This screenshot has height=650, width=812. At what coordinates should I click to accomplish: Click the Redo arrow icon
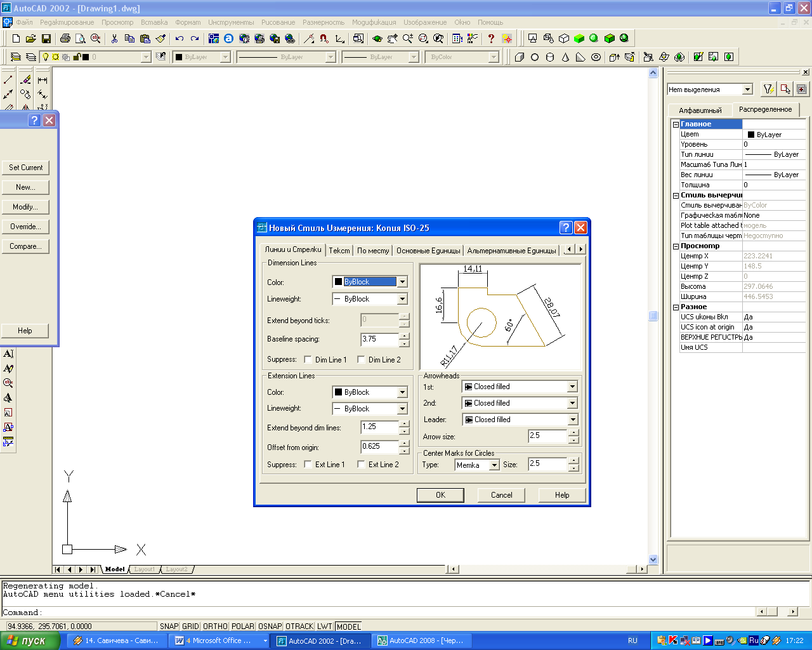coord(195,39)
